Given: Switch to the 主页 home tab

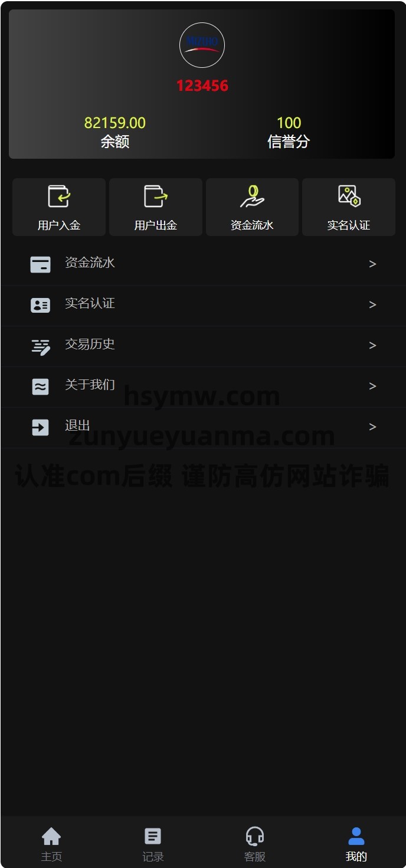Looking at the screenshot, I should coord(51,844).
